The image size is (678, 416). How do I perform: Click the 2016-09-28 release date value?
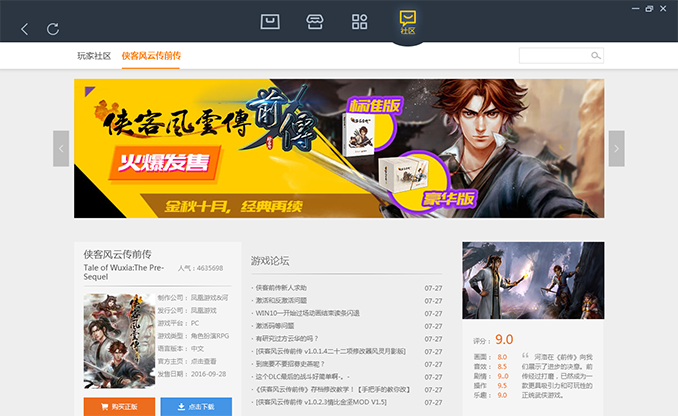(208, 374)
